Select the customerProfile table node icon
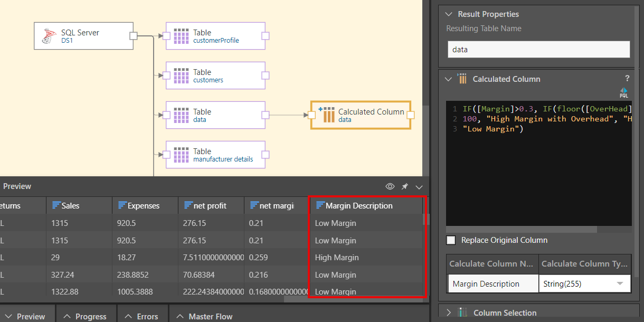This screenshot has height=322, width=644. (181, 36)
